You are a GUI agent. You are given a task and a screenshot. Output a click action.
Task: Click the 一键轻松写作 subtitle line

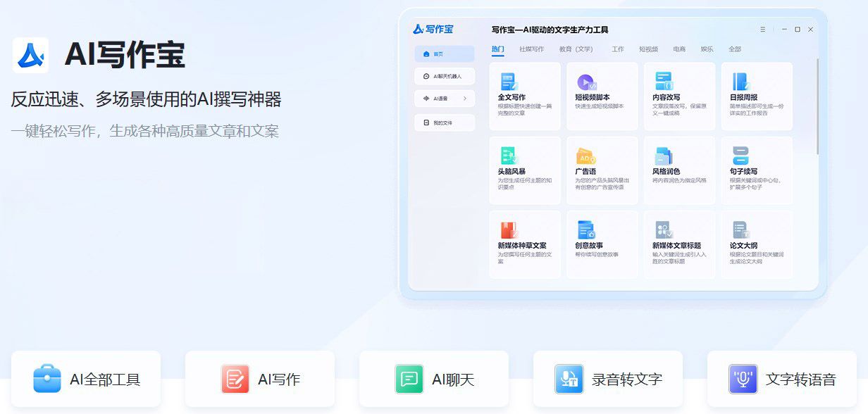pos(144,131)
